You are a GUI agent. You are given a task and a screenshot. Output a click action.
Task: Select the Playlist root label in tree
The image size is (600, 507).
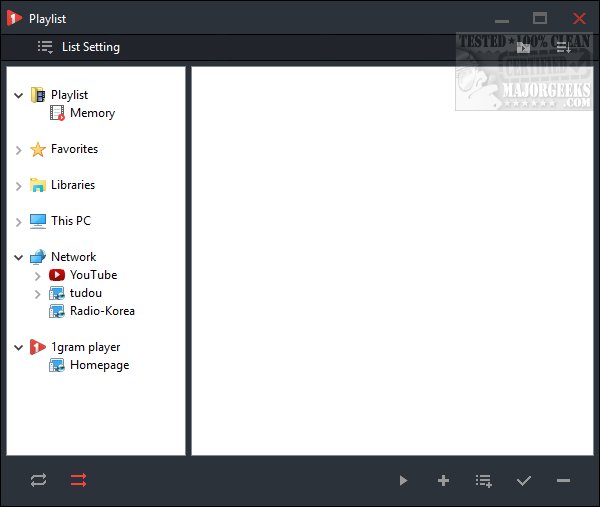point(69,95)
